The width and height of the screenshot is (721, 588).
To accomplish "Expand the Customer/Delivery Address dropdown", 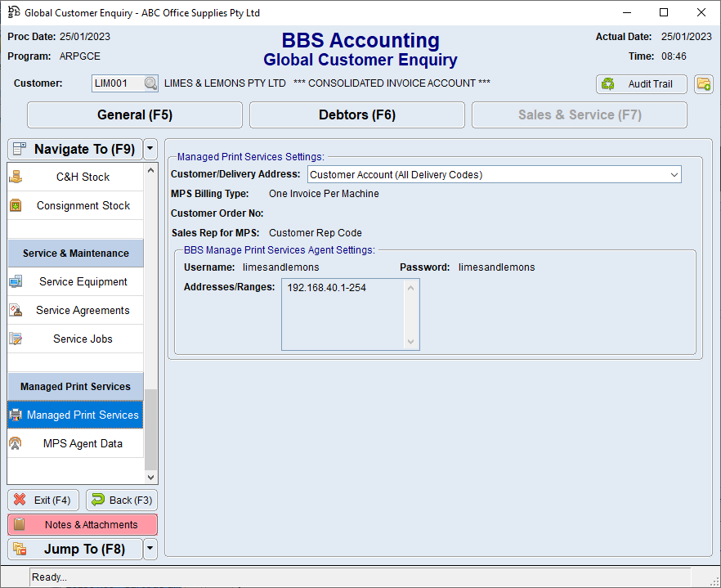I will pos(674,174).
